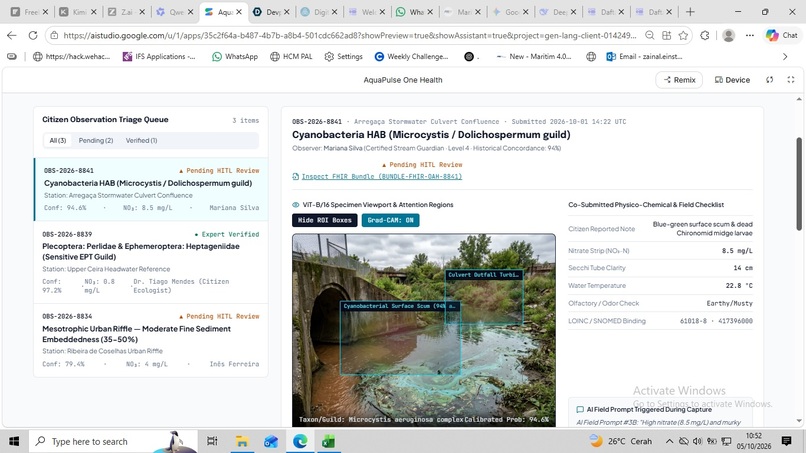Open observation OBS-2026-8834 Mesotrophic Urban Riffle
This screenshot has width=806, height=453.
[x=151, y=340]
